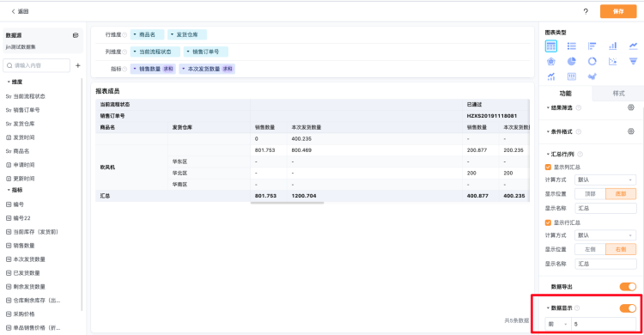Click the 数据显示 row count input showing 5

click(603, 324)
